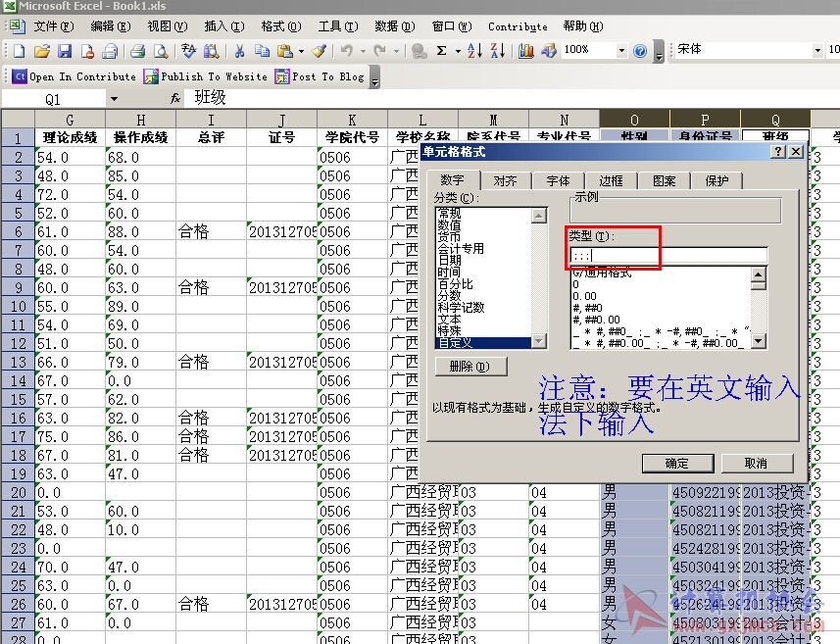The width and height of the screenshot is (840, 644).
Task: Open the Chart Wizard icon
Action: pos(526,51)
